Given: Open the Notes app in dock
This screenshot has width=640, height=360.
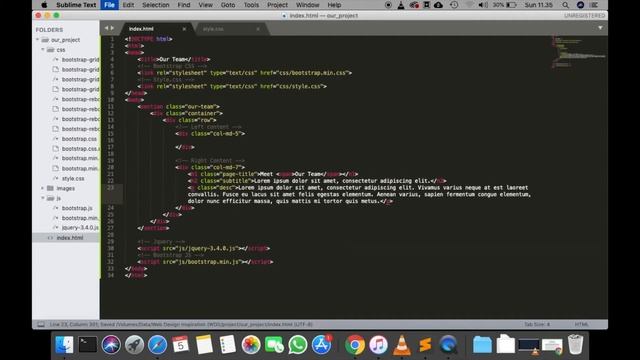Looking at the screenshot, I should 204,345.
